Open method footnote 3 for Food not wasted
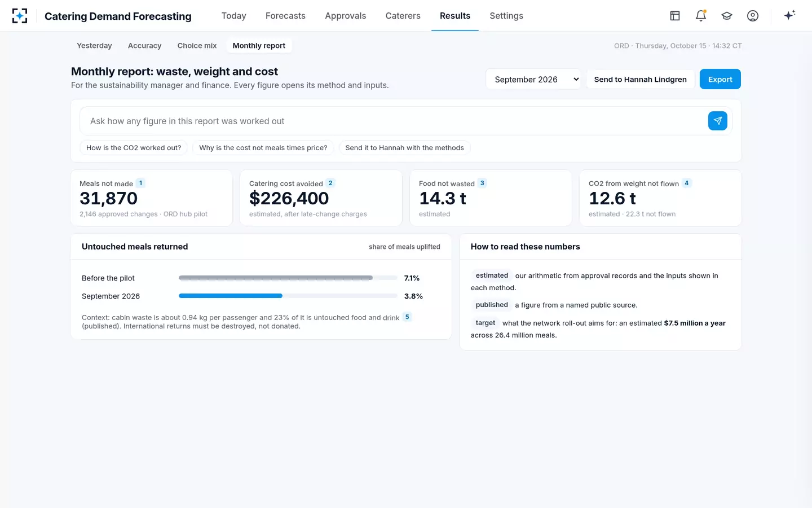 pos(482,183)
